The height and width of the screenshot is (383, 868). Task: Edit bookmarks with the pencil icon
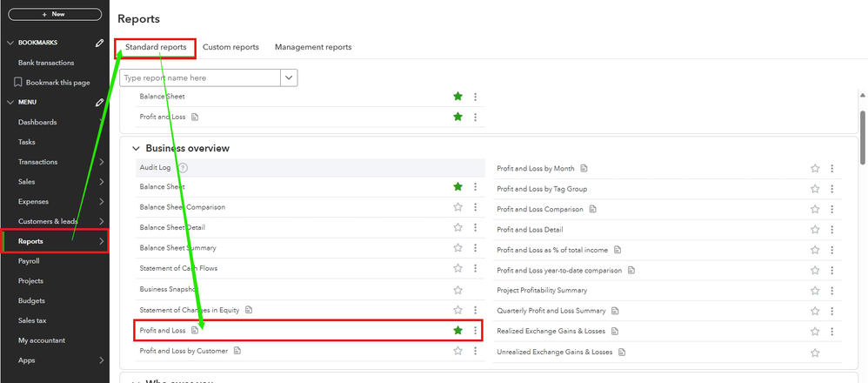100,43
